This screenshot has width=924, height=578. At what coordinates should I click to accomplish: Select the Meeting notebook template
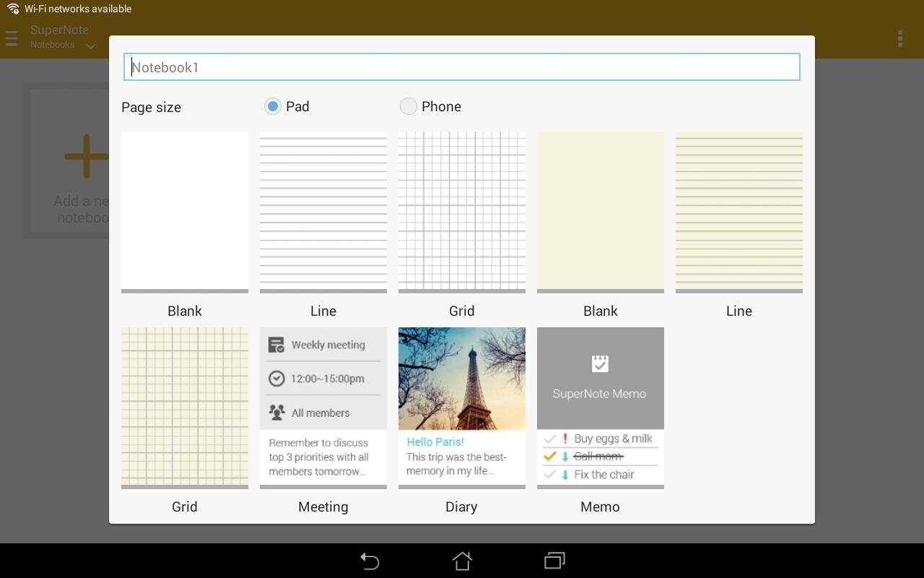coord(323,407)
